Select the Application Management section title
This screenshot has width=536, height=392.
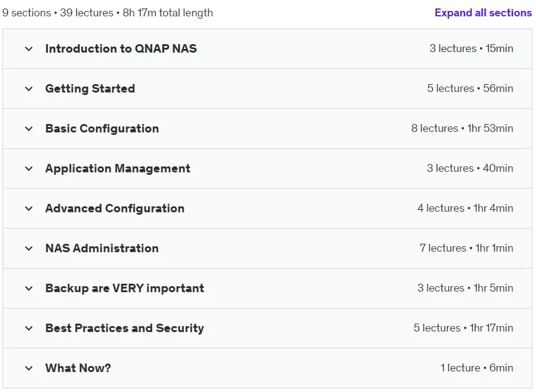click(x=118, y=168)
